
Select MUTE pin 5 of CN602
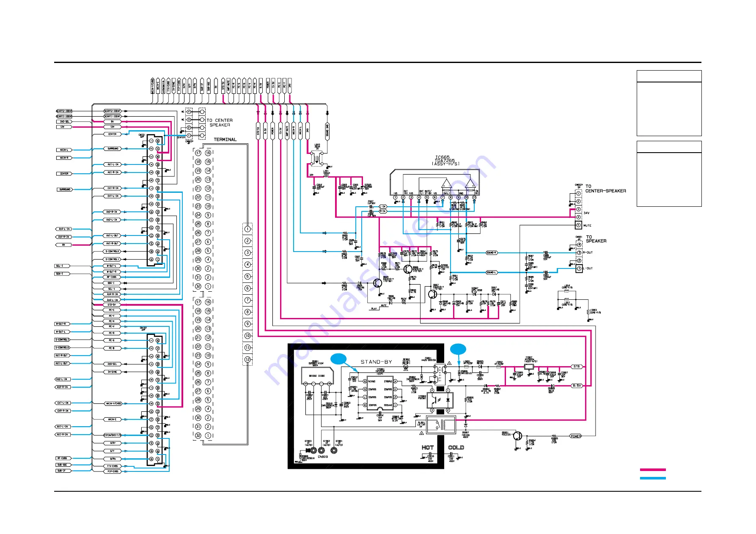click(578, 225)
